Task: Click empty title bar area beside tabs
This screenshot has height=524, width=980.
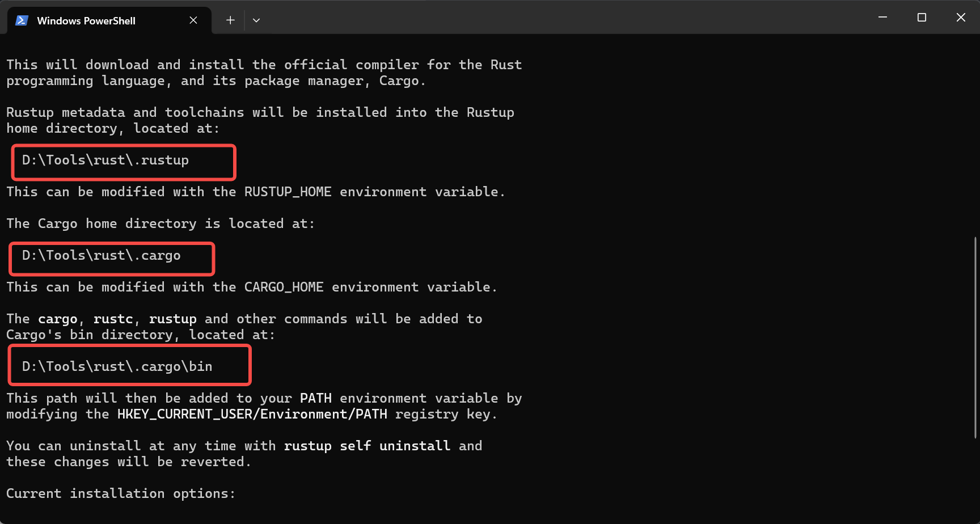Action: click(567, 17)
